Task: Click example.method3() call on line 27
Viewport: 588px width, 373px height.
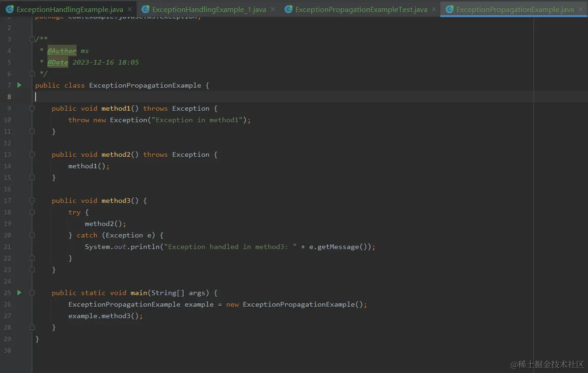Action: (104, 316)
